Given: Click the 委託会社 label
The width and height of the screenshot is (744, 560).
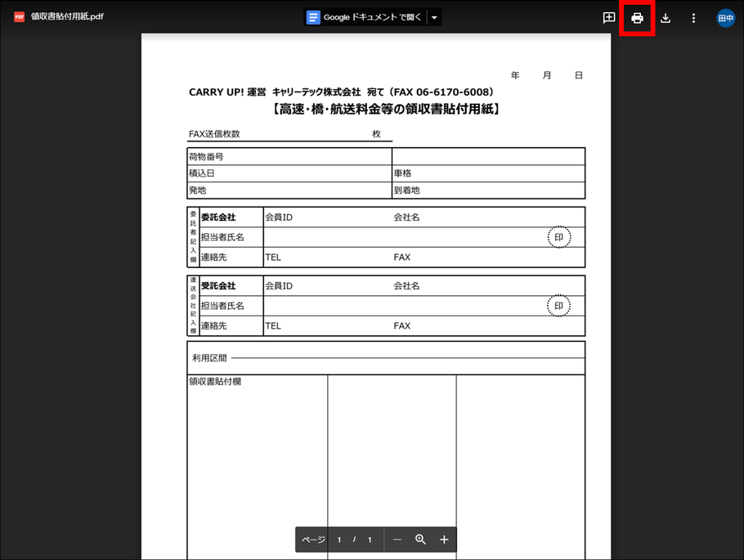Looking at the screenshot, I should pos(218,217).
